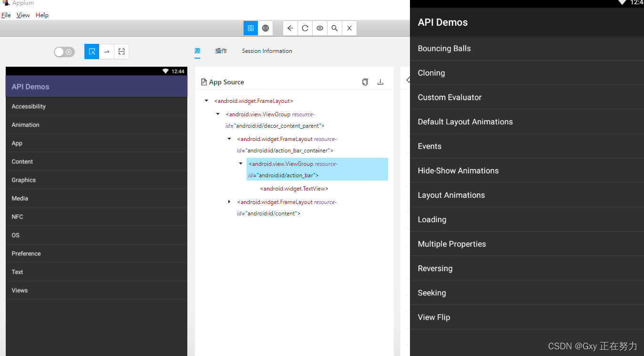Image resolution: width=644 pixels, height=356 pixels.
Task: Tap Accessibility in the inspector screenshot
Action: click(96, 106)
